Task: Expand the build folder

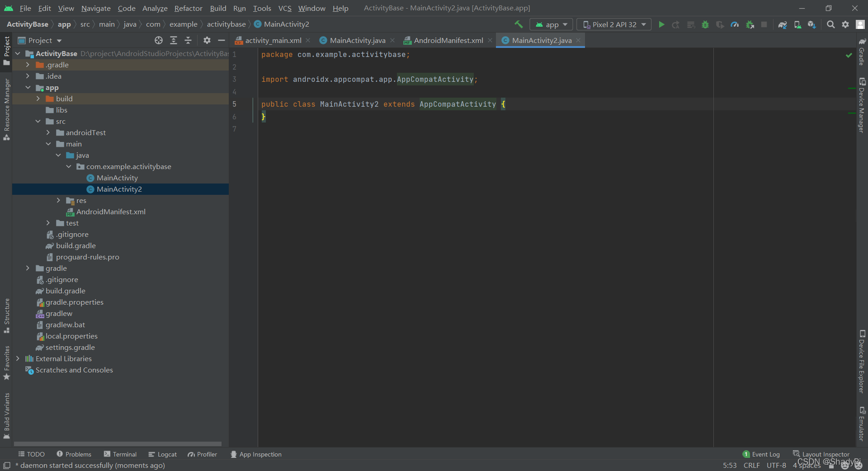Action: (38, 99)
